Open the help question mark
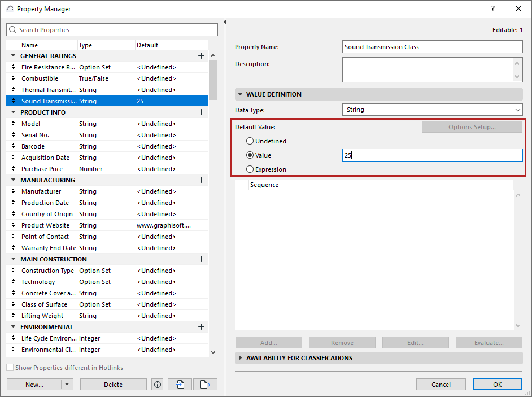Screen dimensions: 532x397 click(x=493, y=9)
